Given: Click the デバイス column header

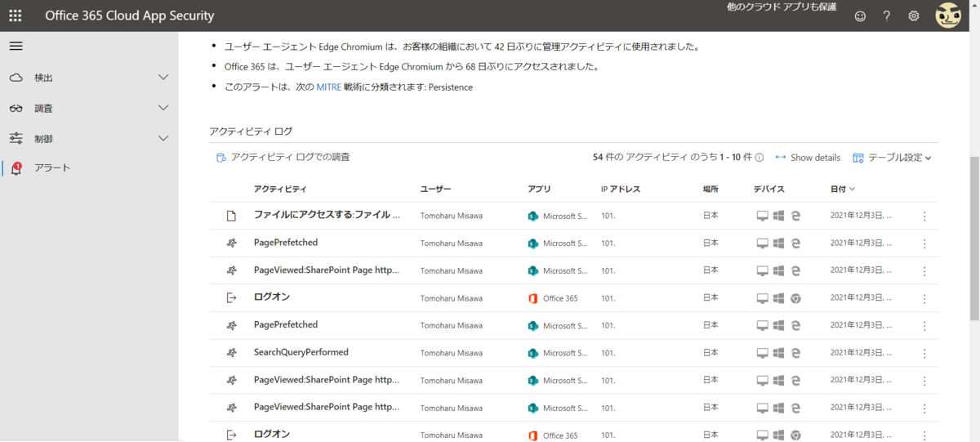Looking at the screenshot, I should click(768, 189).
